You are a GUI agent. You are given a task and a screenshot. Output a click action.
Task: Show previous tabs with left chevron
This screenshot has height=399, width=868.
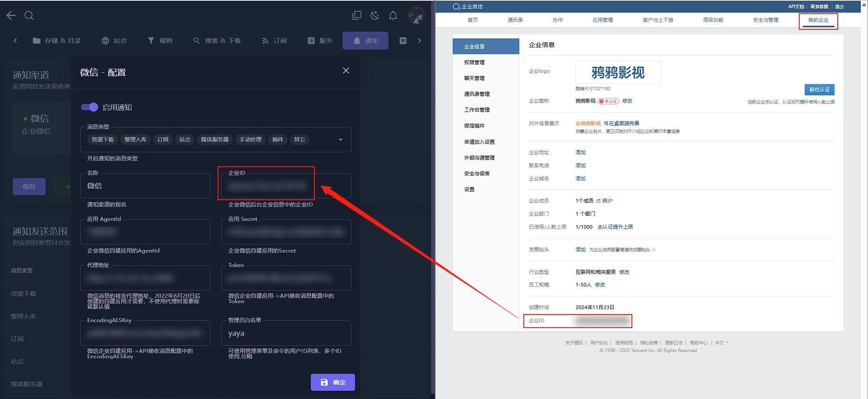pyautogui.click(x=15, y=41)
